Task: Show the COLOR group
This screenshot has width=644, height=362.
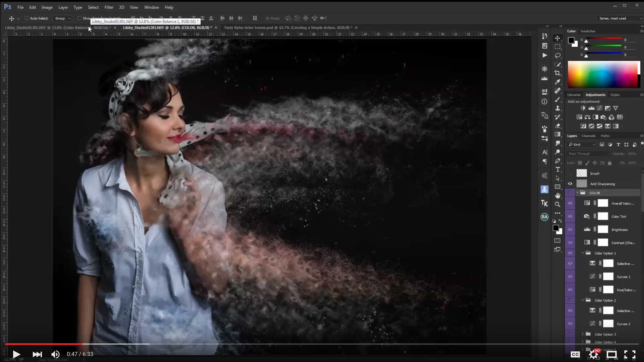Action: click(x=570, y=193)
